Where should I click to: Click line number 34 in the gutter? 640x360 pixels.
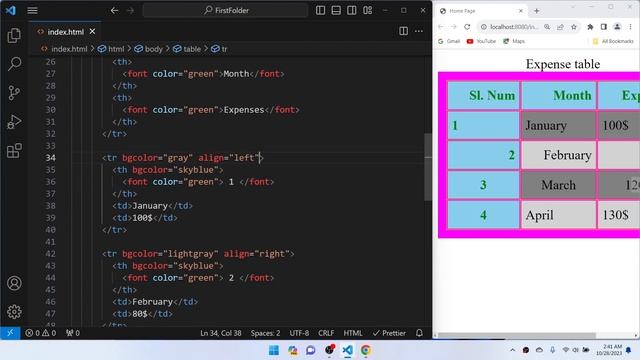pos(50,158)
